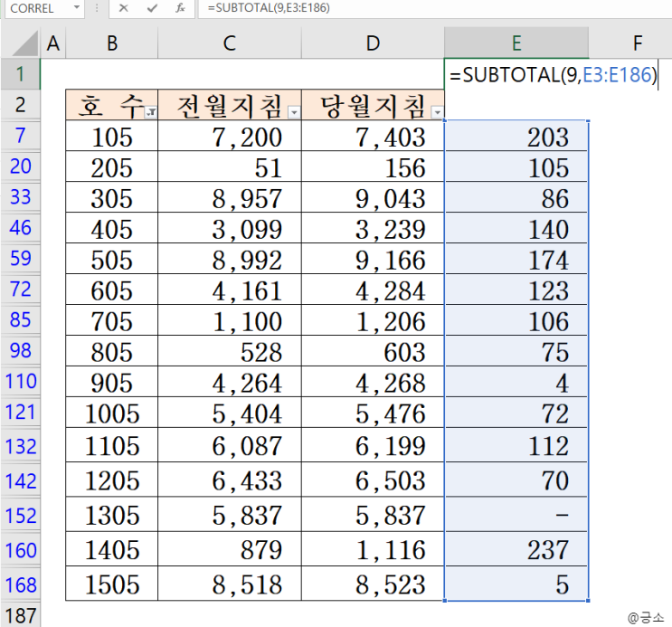Screen dimensions: 672x627
Task: Click usage cell showing 86
Action: 516,198
